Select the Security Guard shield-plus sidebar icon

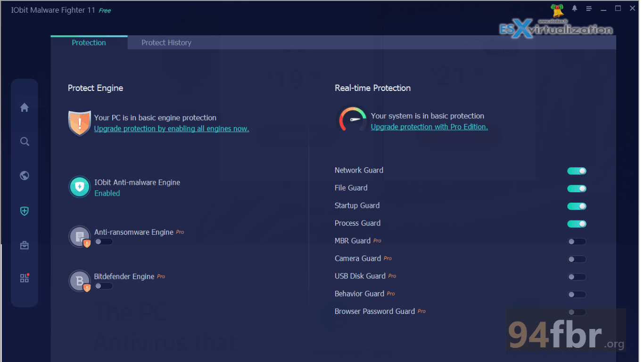coord(25,211)
